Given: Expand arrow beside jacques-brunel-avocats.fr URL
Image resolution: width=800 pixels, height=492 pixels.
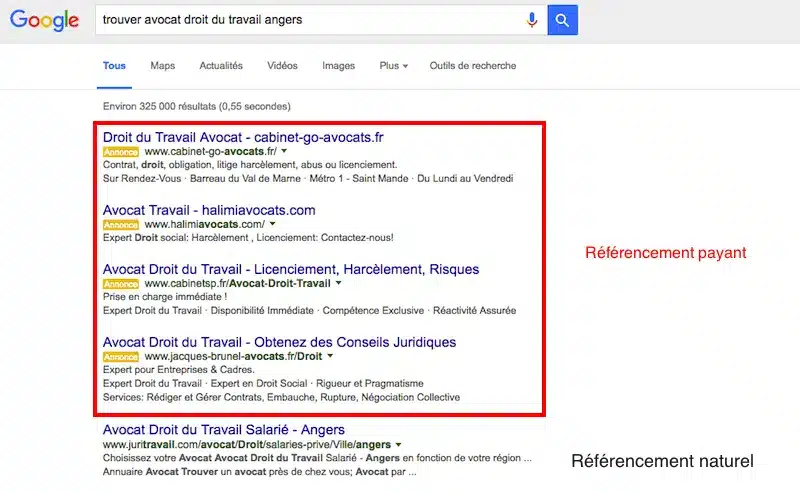Looking at the screenshot, I should [330, 356].
